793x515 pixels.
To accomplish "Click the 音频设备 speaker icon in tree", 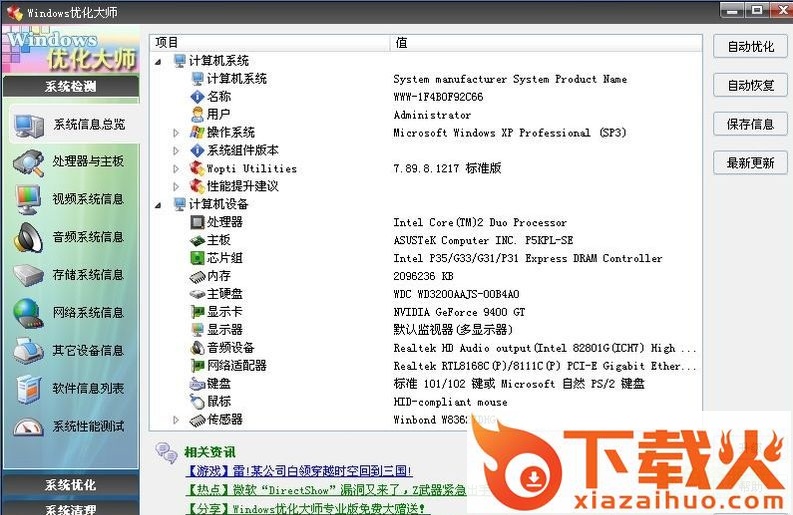I will [197, 348].
